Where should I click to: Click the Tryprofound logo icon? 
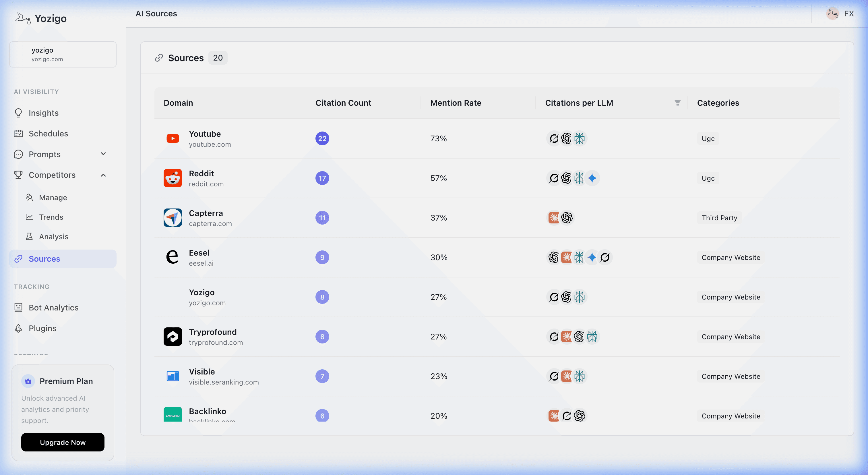[173, 337]
